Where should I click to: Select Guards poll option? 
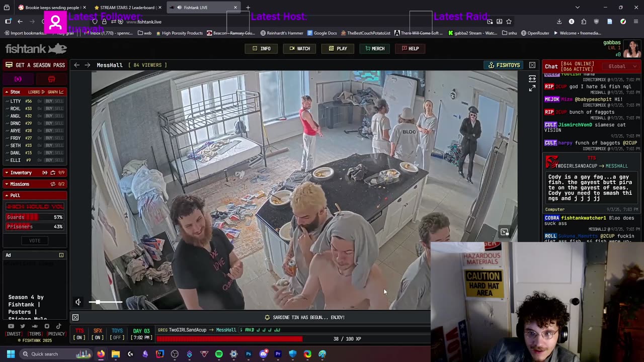(x=35, y=217)
